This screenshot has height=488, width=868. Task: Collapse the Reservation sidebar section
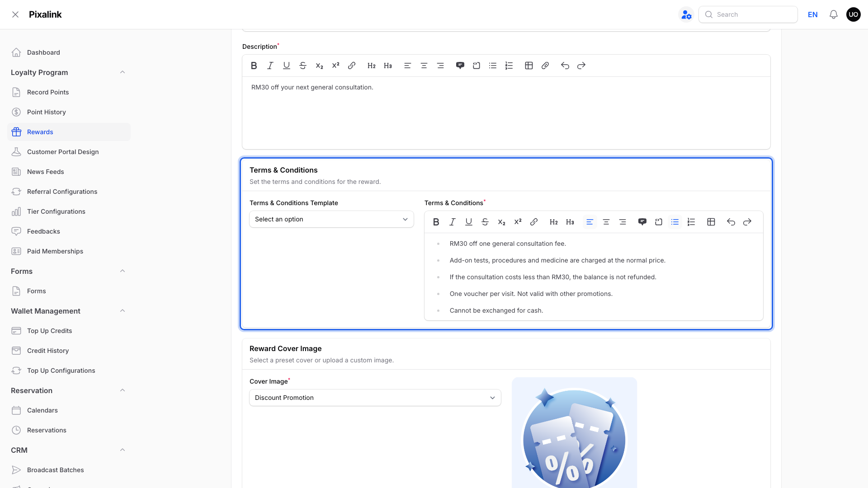[x=123, y=390]
